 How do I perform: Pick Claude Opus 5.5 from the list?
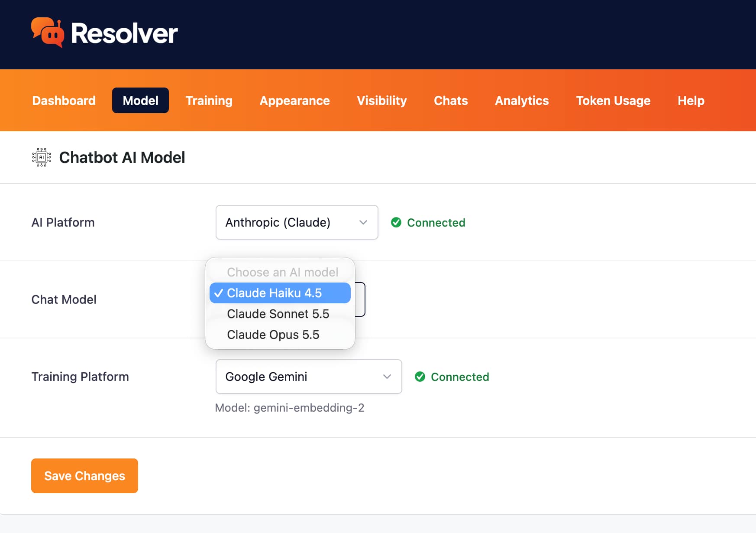tap(280, 335)
